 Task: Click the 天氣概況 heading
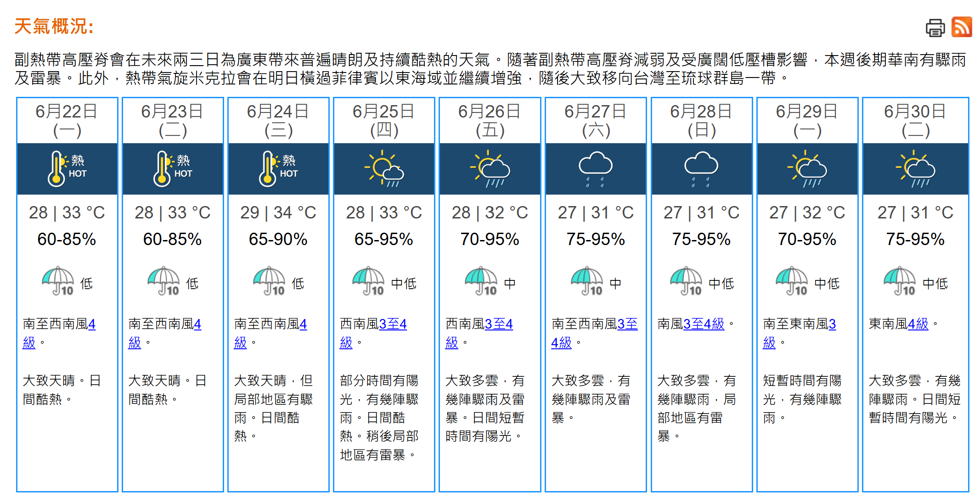(x=54, y=26)
